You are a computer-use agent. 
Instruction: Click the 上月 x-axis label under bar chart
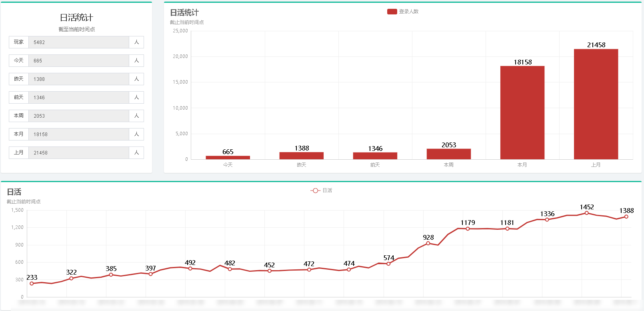click(x=596, y=165)
